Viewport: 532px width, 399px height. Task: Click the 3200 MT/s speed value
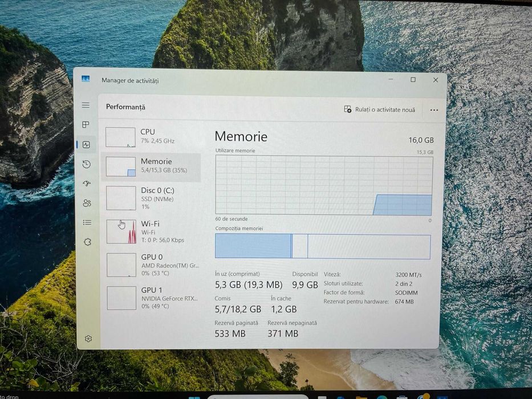pyautogui.click(x=408, y=275)
